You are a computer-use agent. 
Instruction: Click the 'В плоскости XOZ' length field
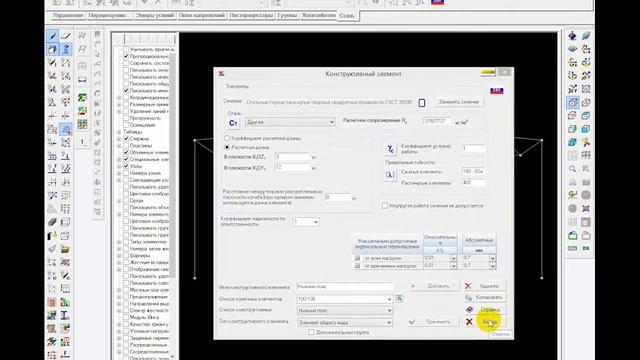point(293,157)
